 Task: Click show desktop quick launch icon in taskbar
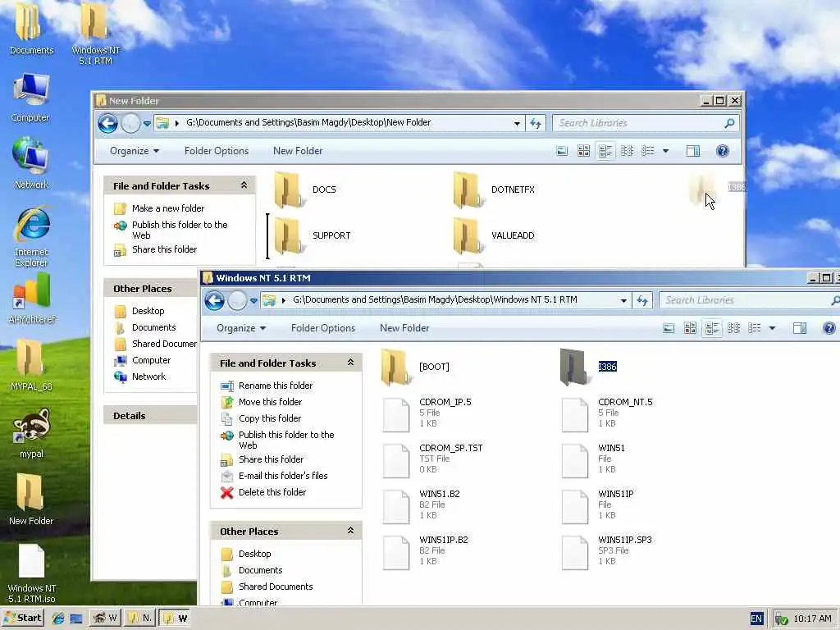tap(76, 619)
